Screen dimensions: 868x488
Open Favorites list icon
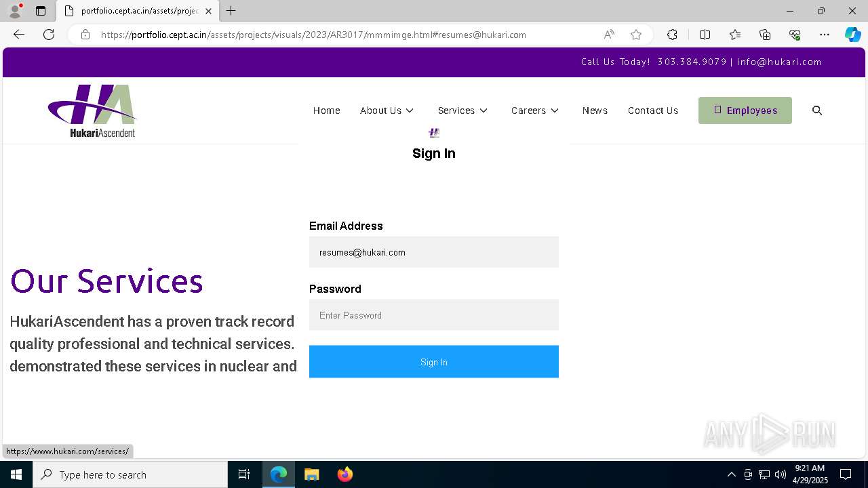tap(735, 35)
